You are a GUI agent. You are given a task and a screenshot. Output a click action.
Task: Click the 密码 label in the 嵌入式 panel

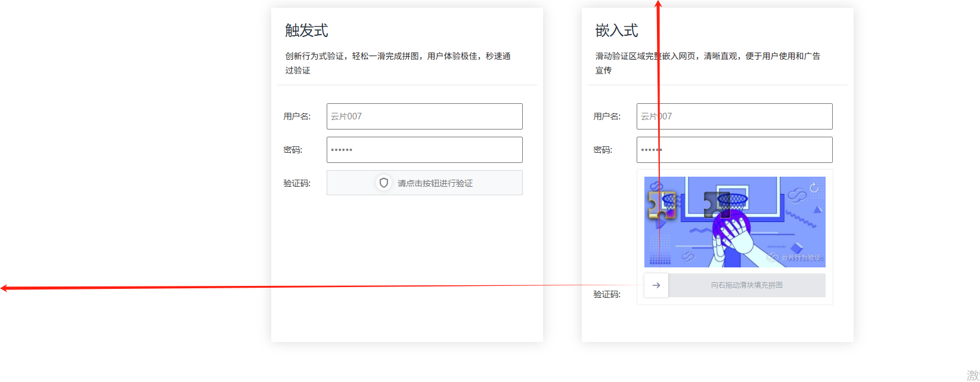[x=603, y=150]
